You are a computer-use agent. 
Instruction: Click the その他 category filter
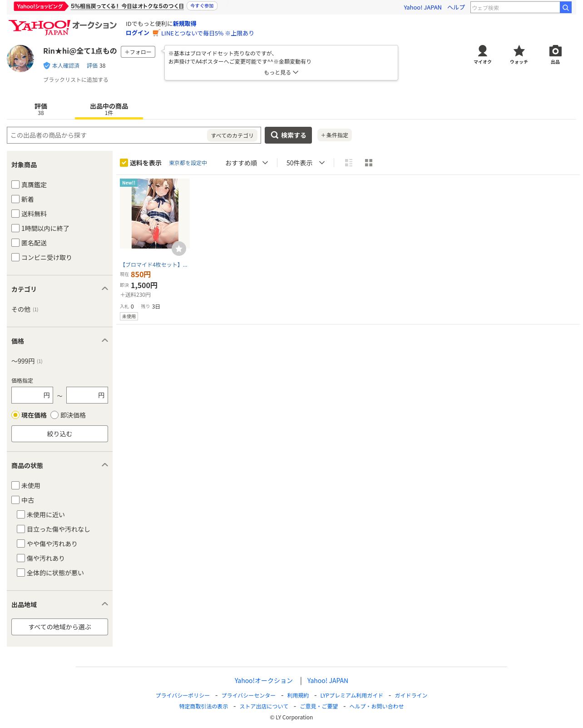[x=21, y=309]
